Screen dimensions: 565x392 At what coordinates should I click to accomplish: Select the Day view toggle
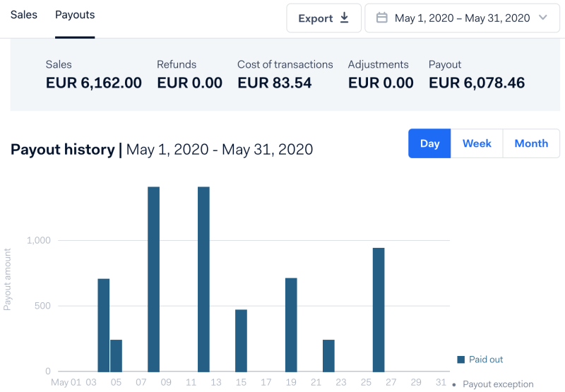click(429, 143)
